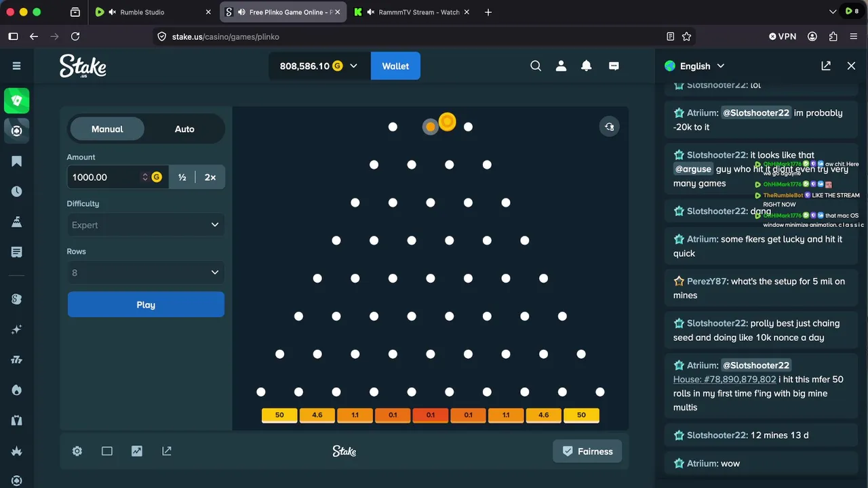The height and width of the screenshot is (488, 868).
Task: Open the Wallet
Action: [395, 66]
